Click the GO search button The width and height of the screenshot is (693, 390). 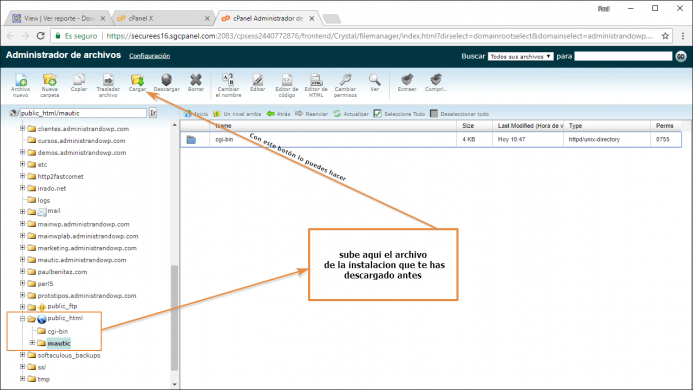tap(681, 57)
